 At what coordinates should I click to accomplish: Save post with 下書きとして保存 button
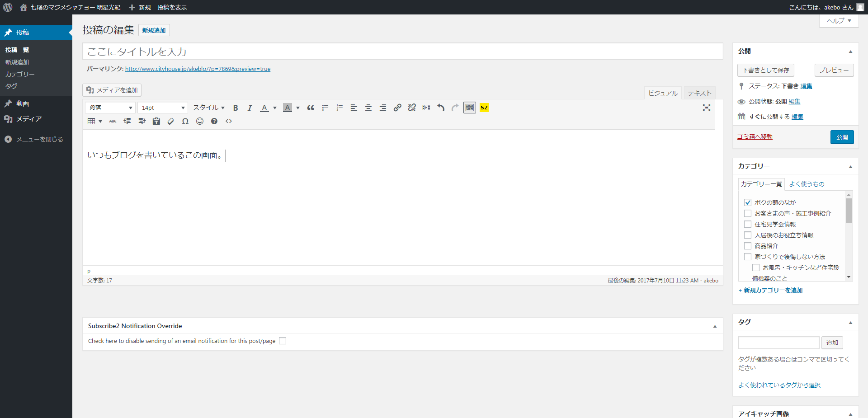pyautogui.click(x=766, y=70)
